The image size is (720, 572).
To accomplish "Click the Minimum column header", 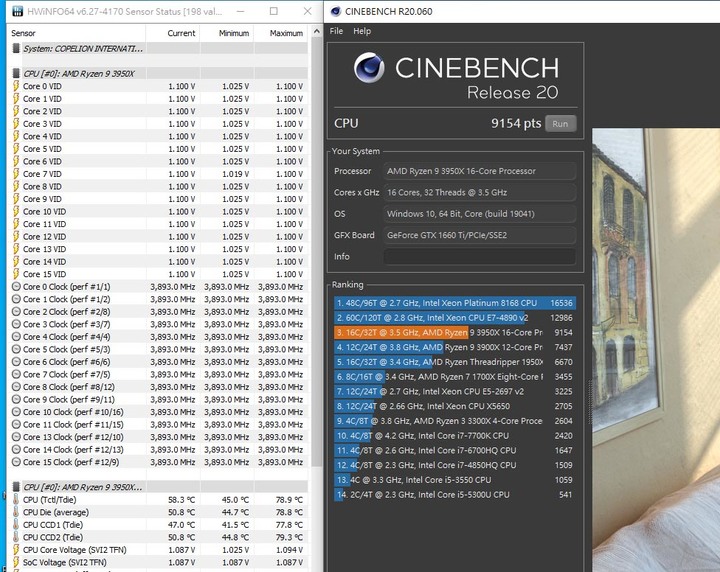I will click(234, 33).
